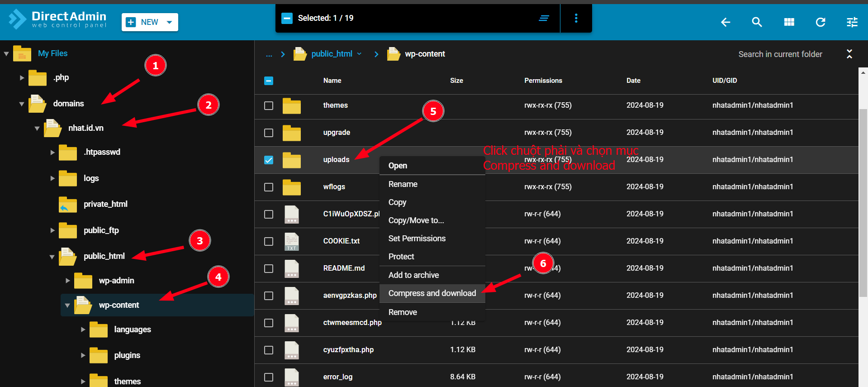Click the logs folder icon in tree

(x=68, y=178)
